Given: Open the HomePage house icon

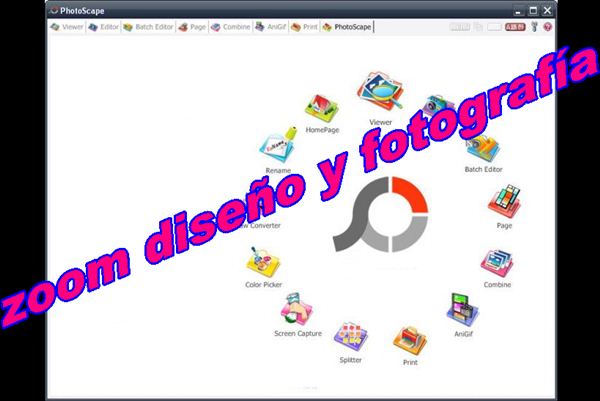Looking at the screenshot, I should (321, 108).
